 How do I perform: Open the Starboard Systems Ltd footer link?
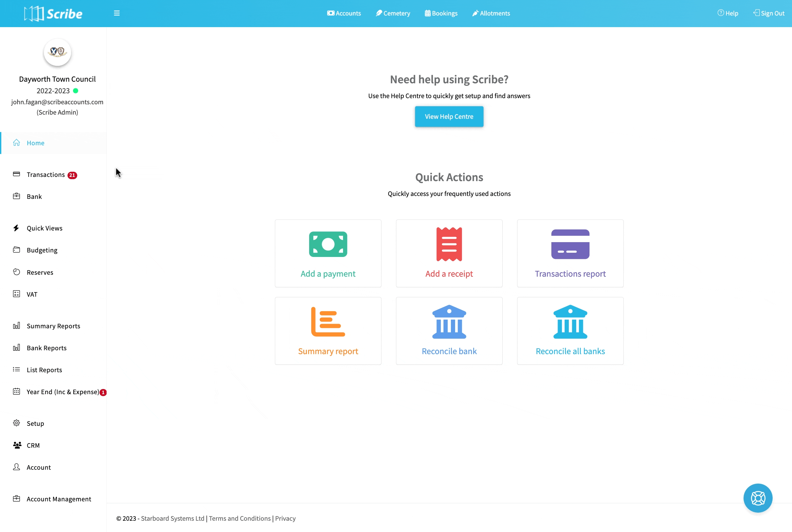(x=173, y=518)
